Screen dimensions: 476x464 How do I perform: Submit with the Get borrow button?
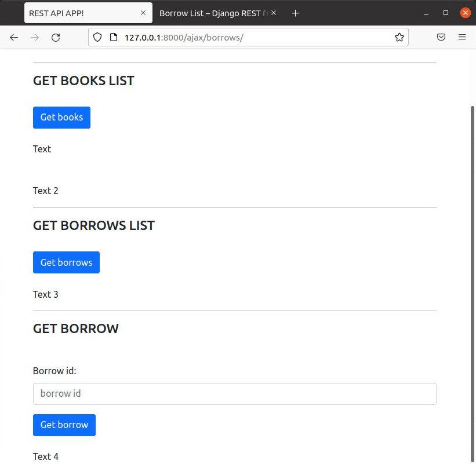tap(64, 425)
